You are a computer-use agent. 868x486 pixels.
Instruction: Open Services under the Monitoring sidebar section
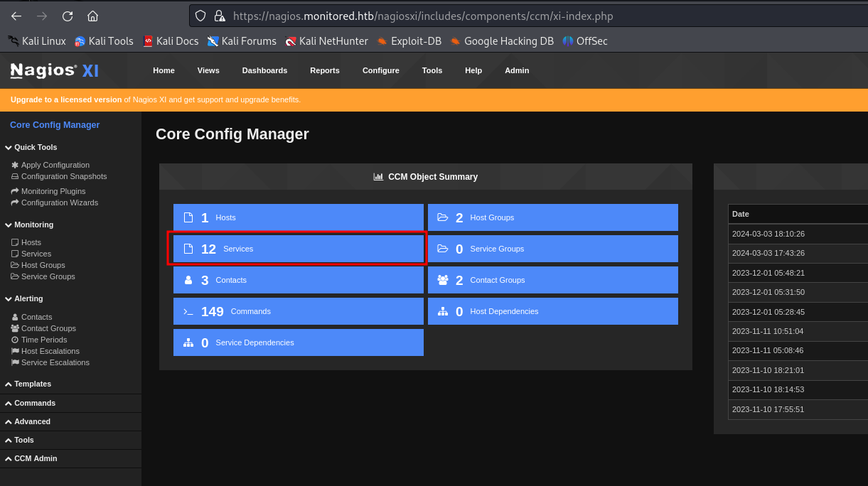pyautogui.click(x=31, y=254)
